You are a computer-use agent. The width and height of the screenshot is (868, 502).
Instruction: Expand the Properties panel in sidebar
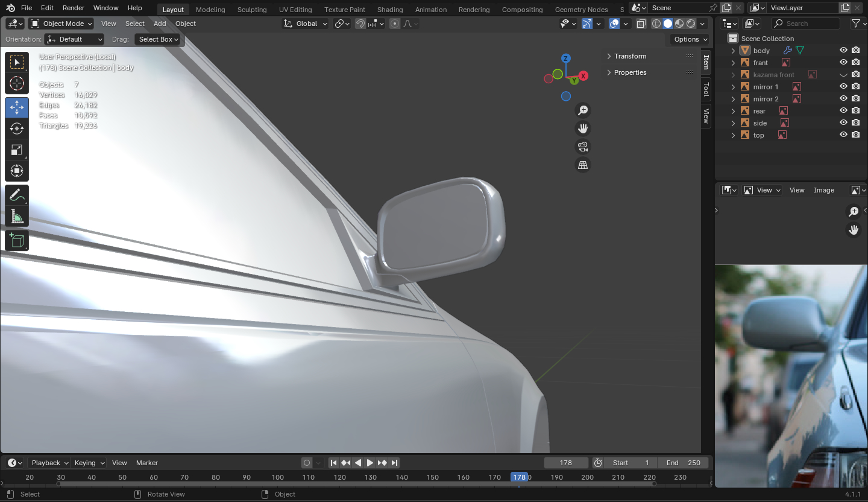650,72
